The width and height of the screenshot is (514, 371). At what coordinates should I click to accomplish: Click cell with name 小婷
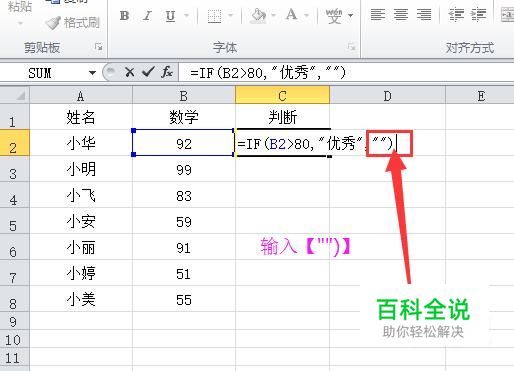[81, 273]
